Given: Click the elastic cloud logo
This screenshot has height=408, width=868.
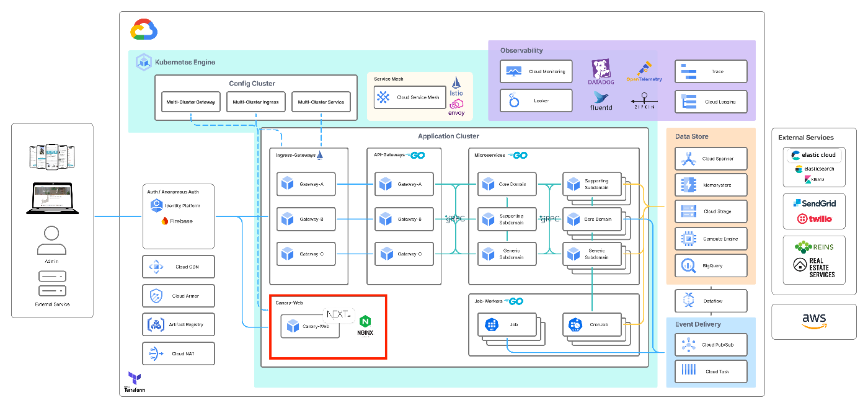Looking at the screenshot, I should click(x=813, y=155).
